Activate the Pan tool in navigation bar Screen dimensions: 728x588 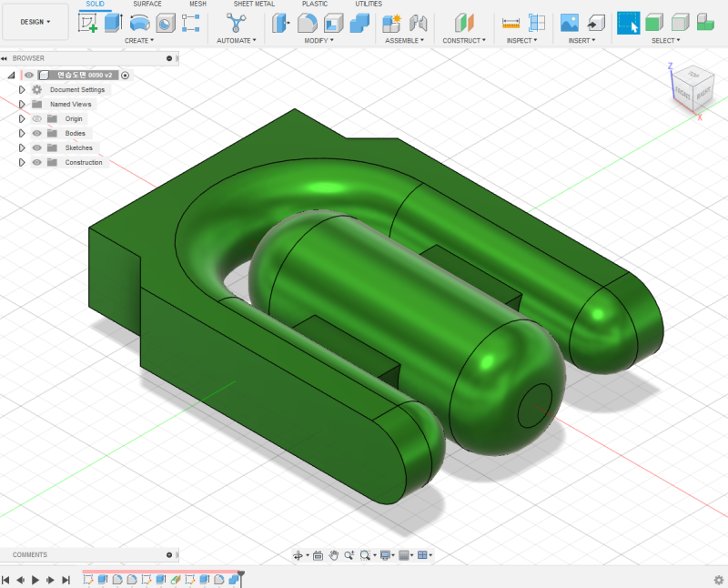pyautogui.click(x=335, y=555)
